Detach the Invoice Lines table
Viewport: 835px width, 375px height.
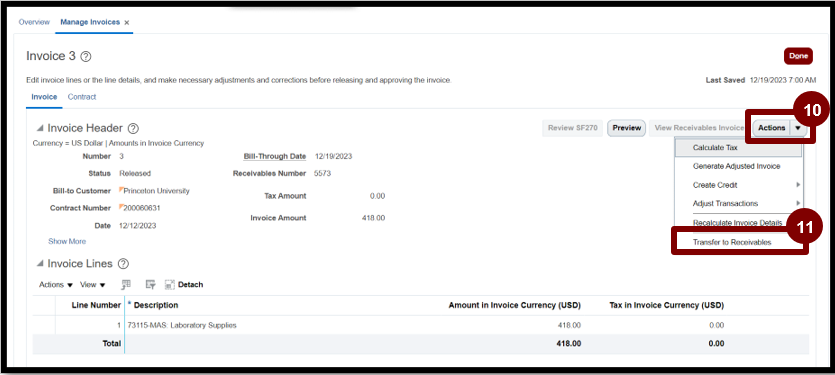click(184, 284)
